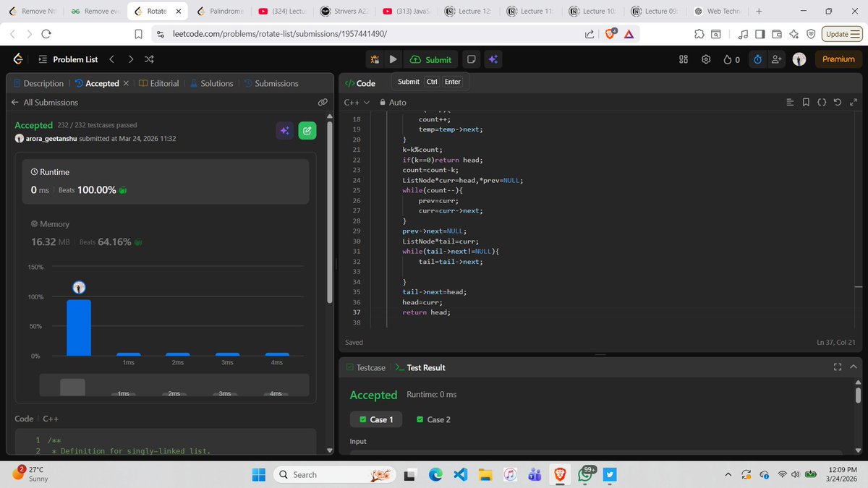Click the 0ms runtime distribution bar

79,328
